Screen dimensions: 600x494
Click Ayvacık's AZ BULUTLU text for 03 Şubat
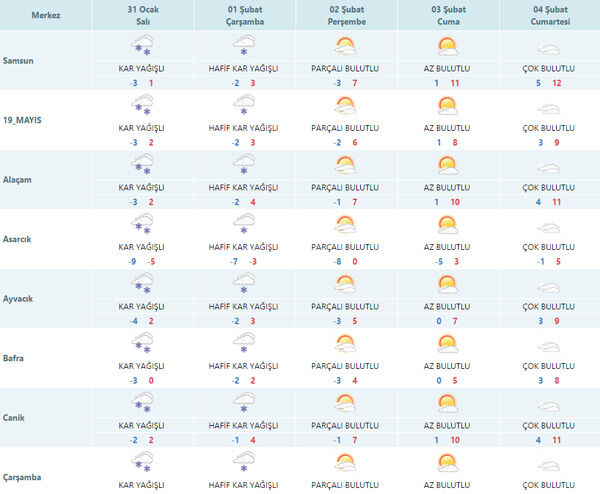(x=447, y=306)
